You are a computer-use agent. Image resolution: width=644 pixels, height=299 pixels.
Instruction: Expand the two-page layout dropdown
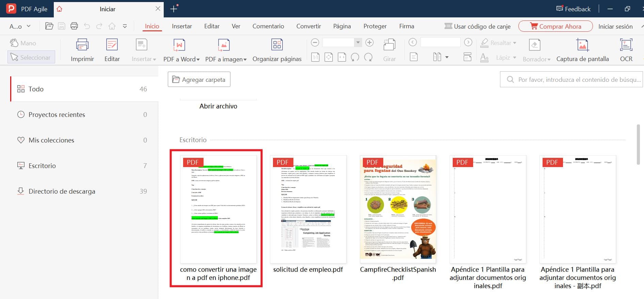pyautogui.click(x=447, y=57)
